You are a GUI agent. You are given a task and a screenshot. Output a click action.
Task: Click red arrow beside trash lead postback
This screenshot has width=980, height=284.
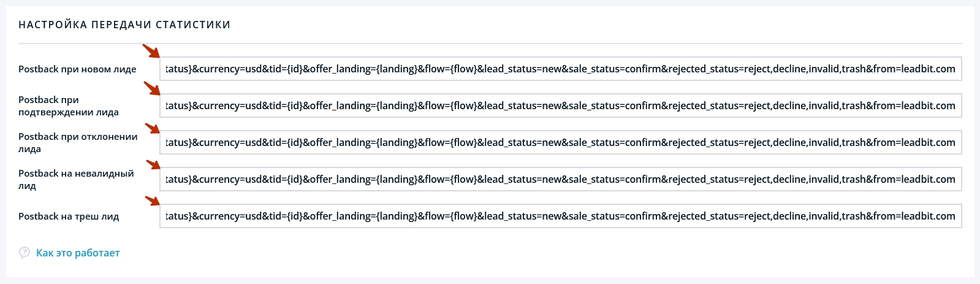tap(152, 201)
